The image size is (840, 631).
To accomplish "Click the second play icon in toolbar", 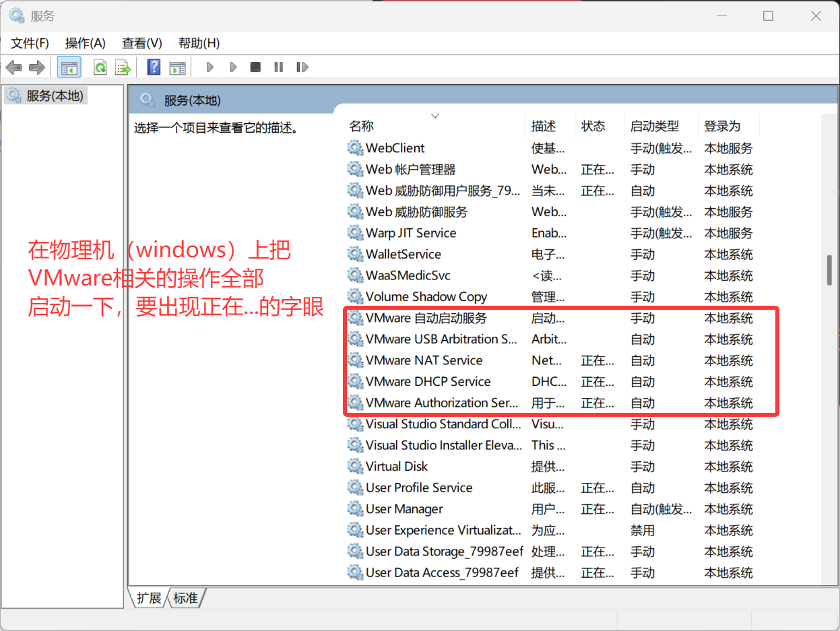I will pos(233,67).
